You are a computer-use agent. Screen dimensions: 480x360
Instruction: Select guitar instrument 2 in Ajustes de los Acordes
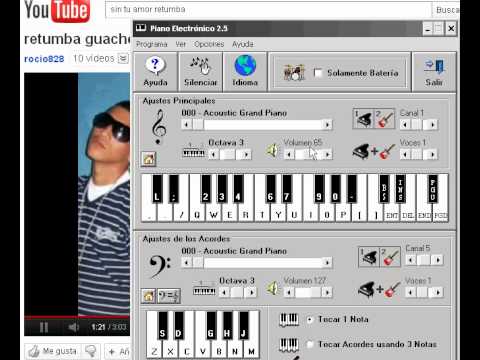click(x=390, y=257)
